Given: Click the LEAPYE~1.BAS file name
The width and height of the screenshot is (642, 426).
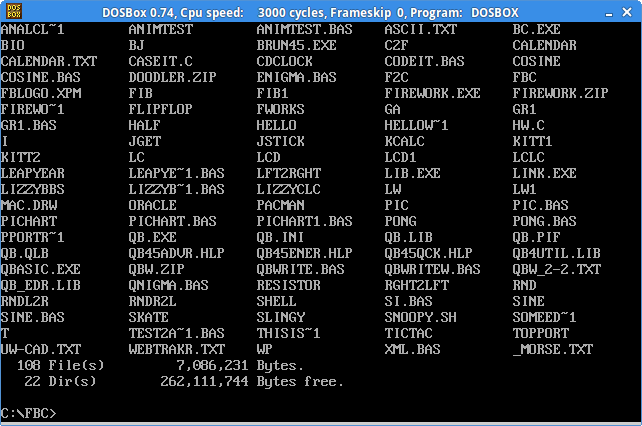Looking at the screenshot, I should (x=176, y=173).
